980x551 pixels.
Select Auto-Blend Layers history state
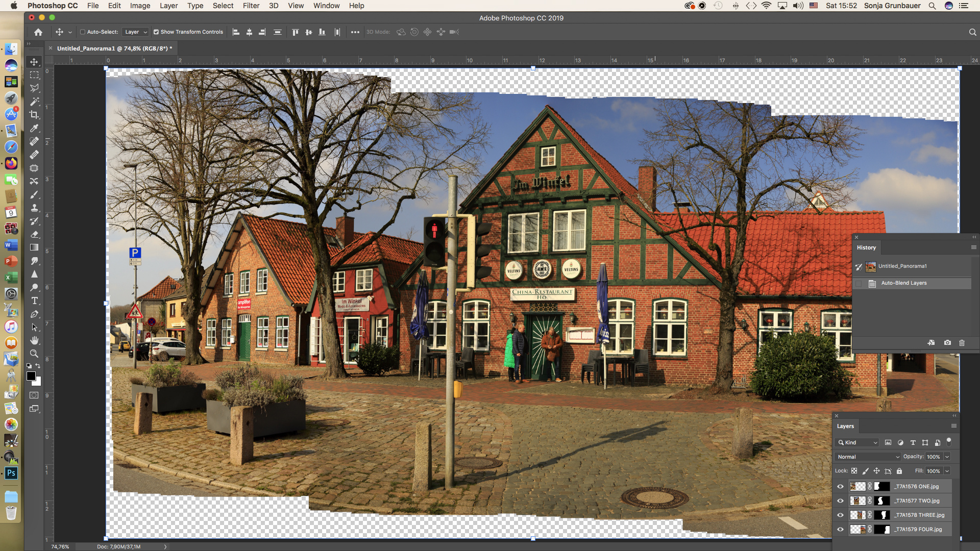pyautogui.click(x=912, y=283)
